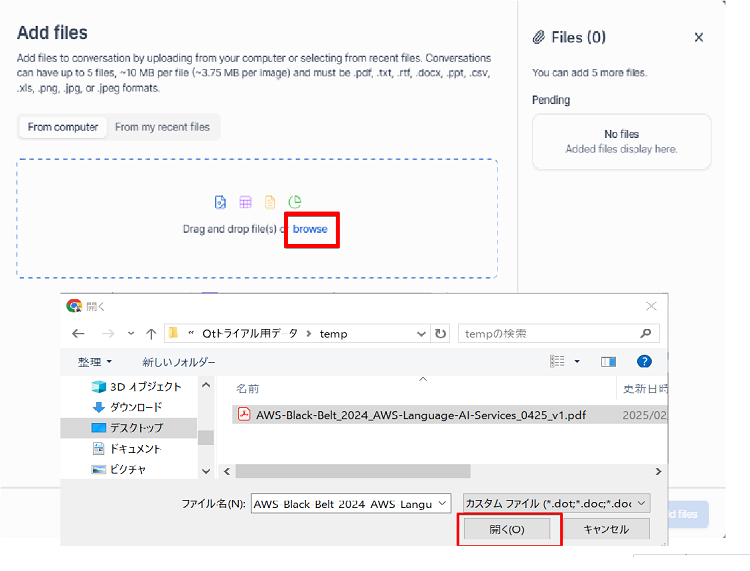Click the 開く(O) button
Viewport: 750px width, 571px height.
click(x=507, y=529)
